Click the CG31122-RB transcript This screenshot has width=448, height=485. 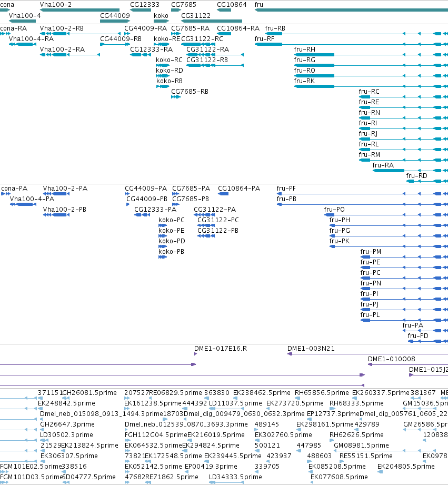tap(215, 65)
